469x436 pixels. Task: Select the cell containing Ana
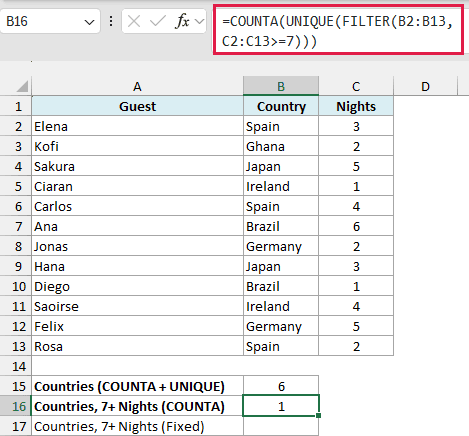click(137, 226)
